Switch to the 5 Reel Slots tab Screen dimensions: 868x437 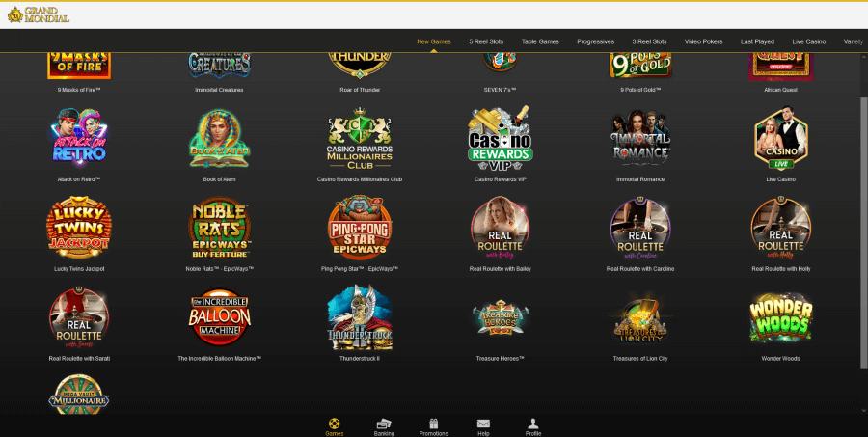coord(486,41)
